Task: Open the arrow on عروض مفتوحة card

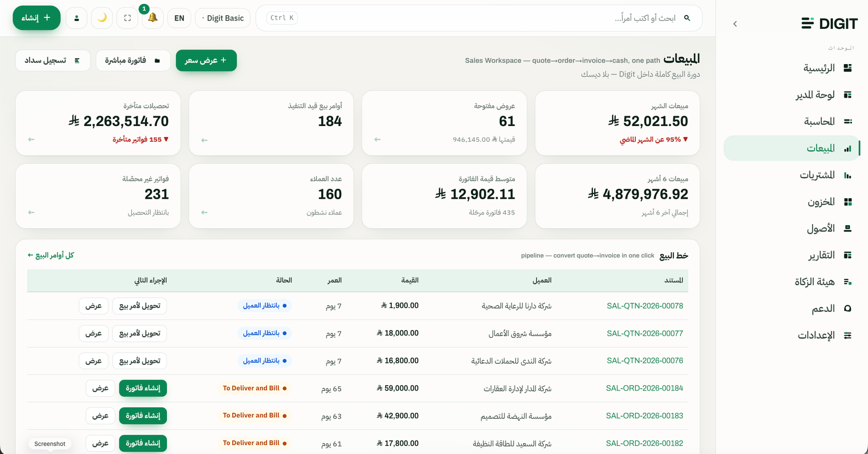Action: click(378, 140)
